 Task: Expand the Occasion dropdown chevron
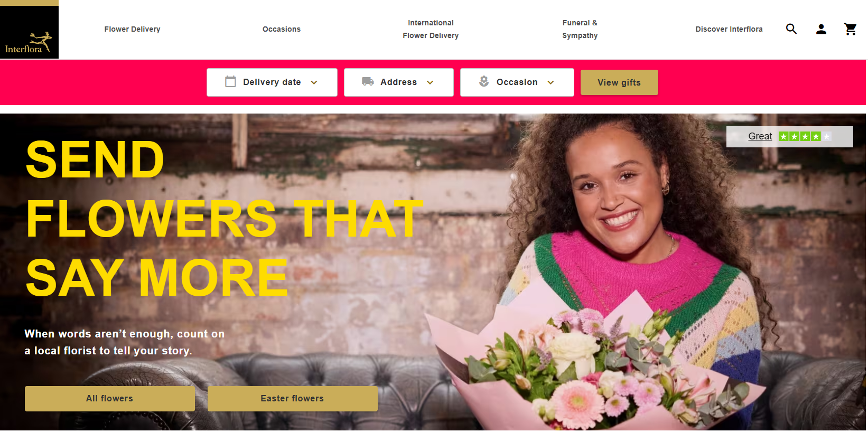pos(550,82)
